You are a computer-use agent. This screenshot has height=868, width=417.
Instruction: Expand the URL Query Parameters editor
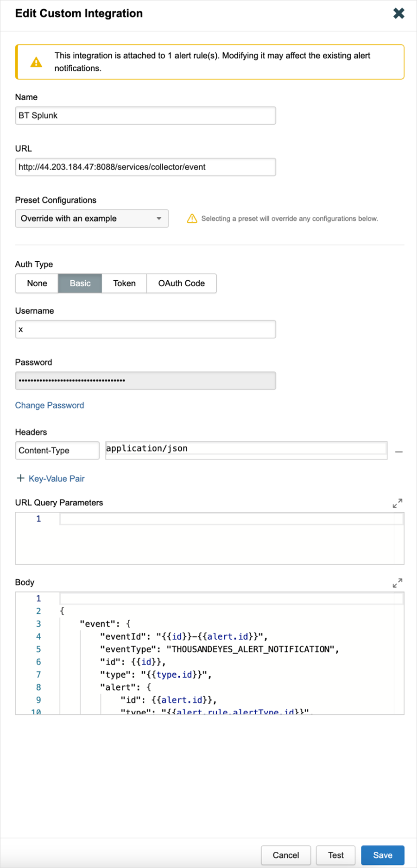(397, 503)
